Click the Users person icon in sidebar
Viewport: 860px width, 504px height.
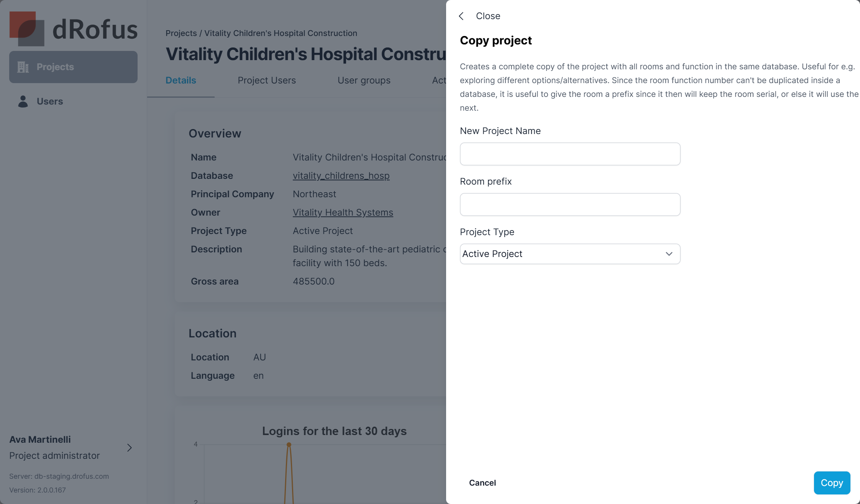23,101
